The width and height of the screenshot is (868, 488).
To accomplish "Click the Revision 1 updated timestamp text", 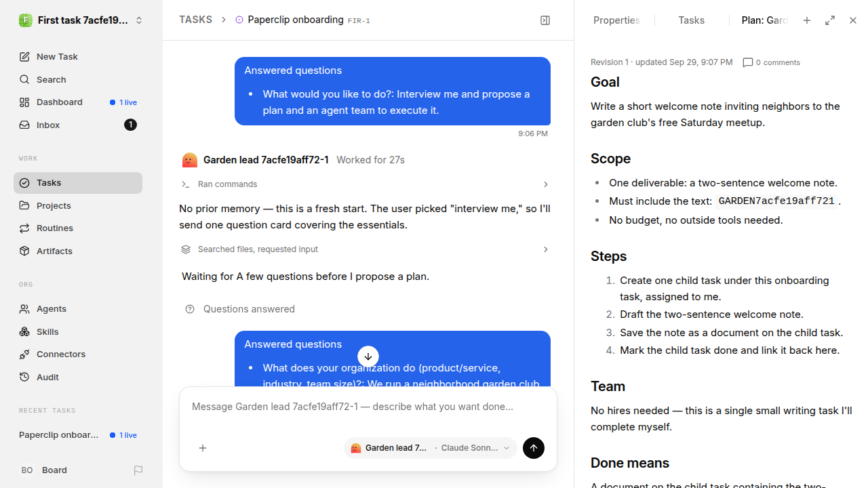I will coord(661,62).
